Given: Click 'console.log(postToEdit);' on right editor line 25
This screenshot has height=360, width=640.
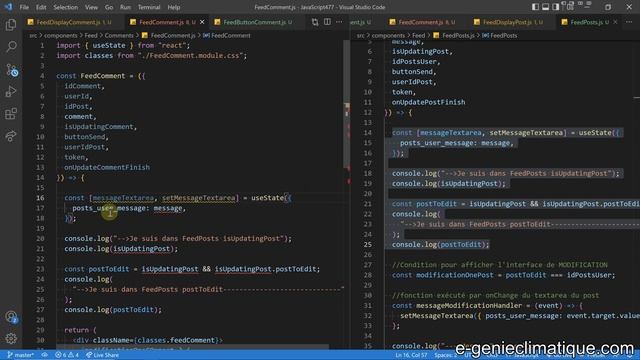Looking at the screenshot, I should click(440, 244).
